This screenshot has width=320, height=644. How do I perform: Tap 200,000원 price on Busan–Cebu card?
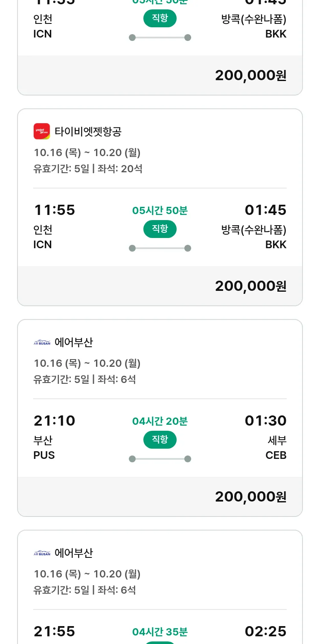click(x=250, y=496)
